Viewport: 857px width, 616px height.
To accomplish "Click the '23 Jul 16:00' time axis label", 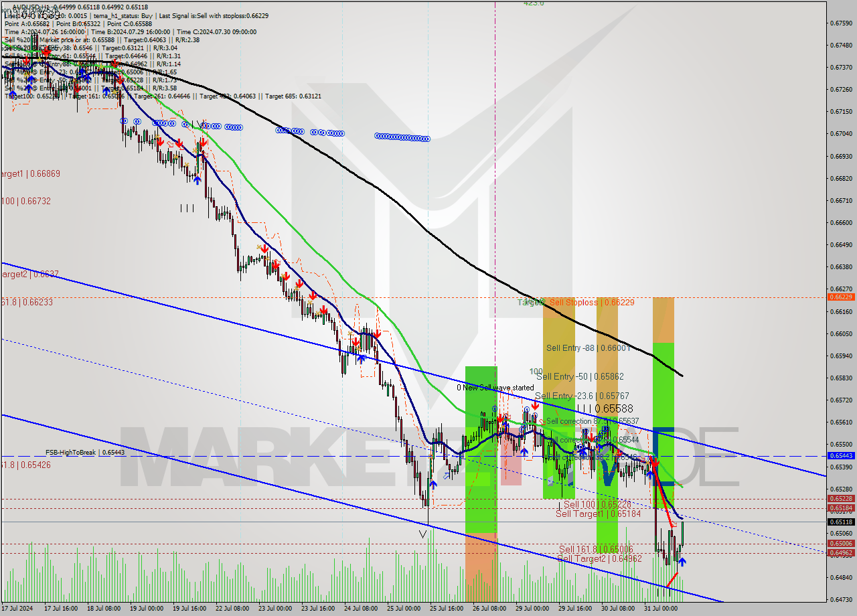I will (317, 609).
